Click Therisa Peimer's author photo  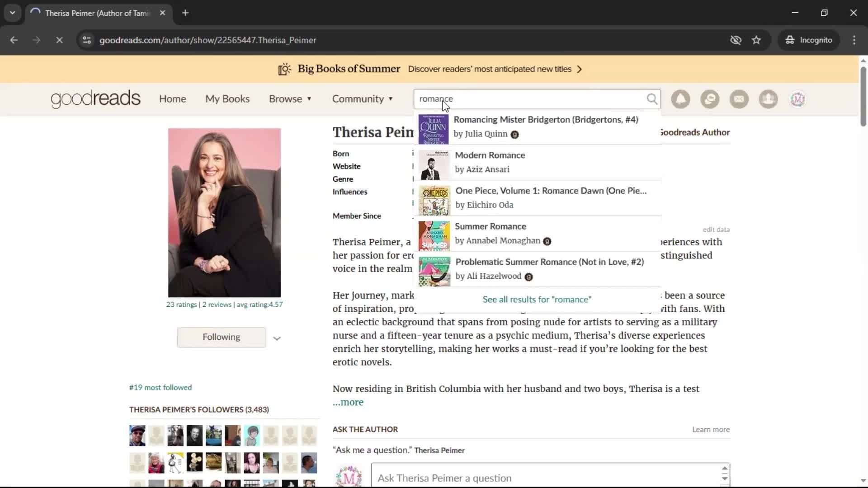[x=224, y=212]
